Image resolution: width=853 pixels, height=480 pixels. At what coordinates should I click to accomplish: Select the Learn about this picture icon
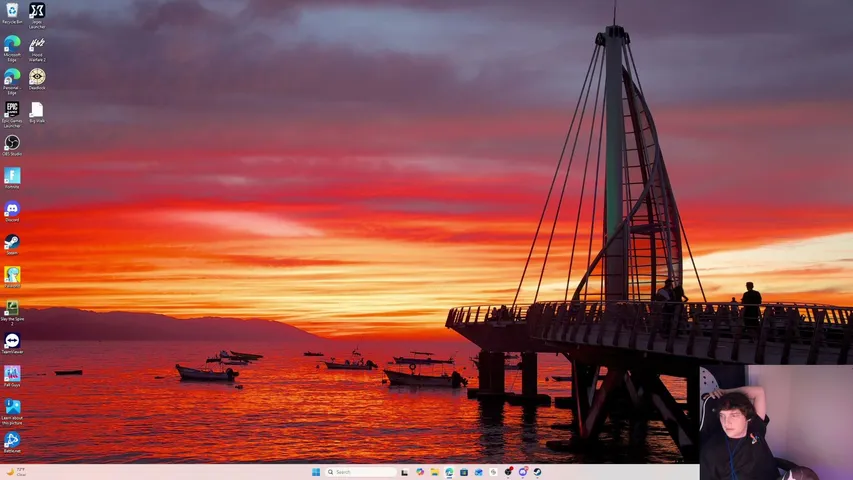click(x=12, y=411)
